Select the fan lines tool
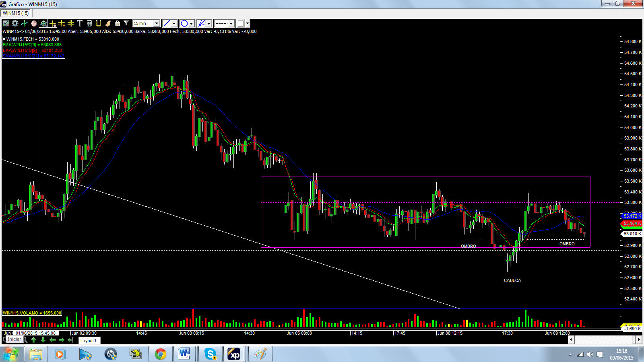 pos(202,23)
